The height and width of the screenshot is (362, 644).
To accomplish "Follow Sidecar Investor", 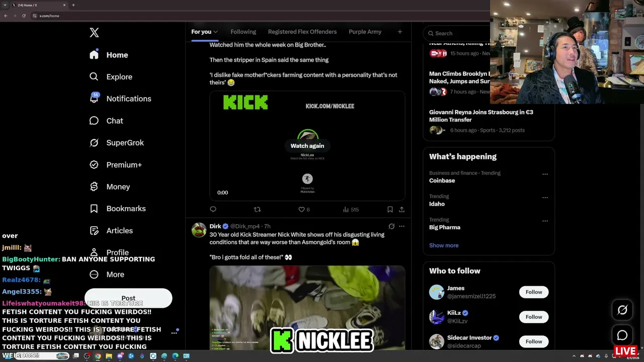I will [534, 341].
